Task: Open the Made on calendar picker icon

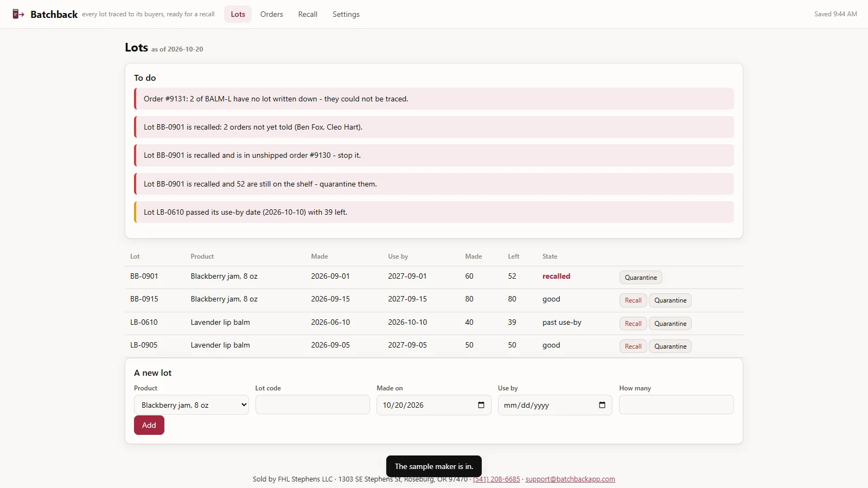Action: pyautogui.click(x=481, y=405)
